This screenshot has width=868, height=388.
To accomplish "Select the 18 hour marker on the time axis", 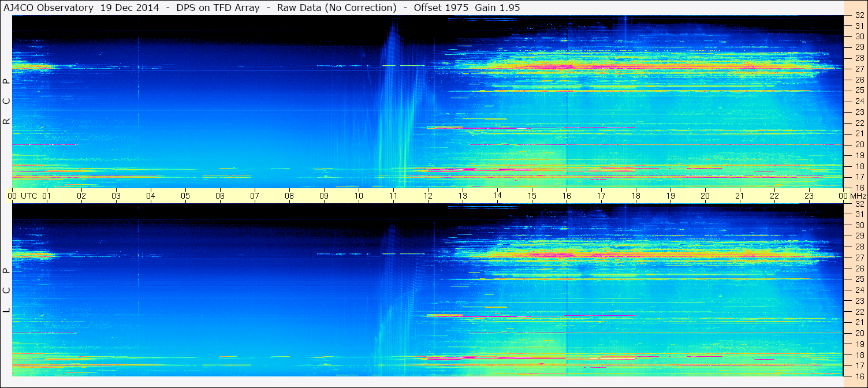I will coord(636,196).
